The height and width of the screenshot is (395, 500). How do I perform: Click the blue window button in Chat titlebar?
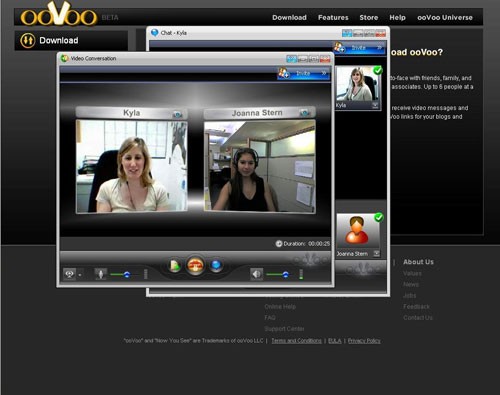tap(347, 33)
